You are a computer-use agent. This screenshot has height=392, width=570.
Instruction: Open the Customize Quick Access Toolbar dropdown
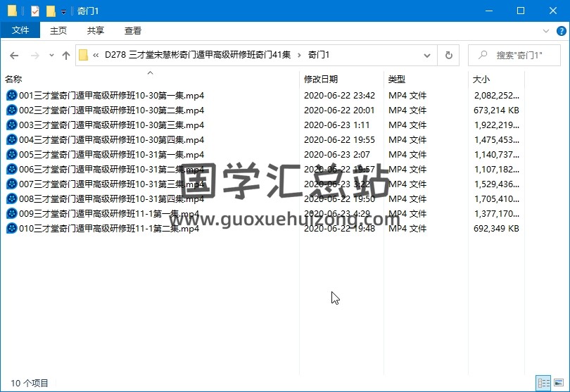click(x=63, y=11)
